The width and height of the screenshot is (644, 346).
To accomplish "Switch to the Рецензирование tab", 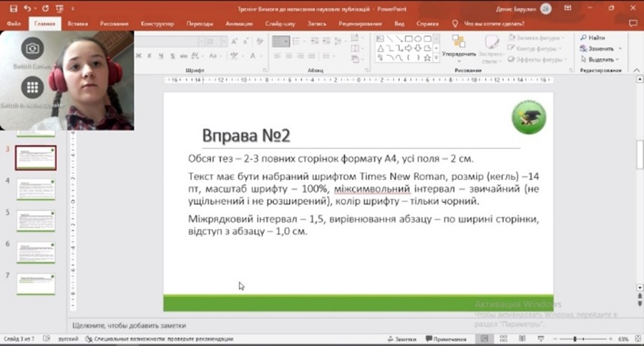I will tap(360, 23).
